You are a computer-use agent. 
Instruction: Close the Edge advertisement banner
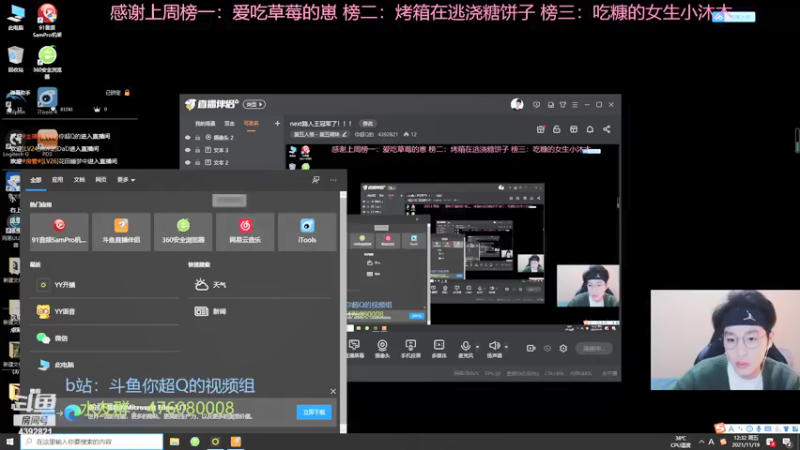333,391
